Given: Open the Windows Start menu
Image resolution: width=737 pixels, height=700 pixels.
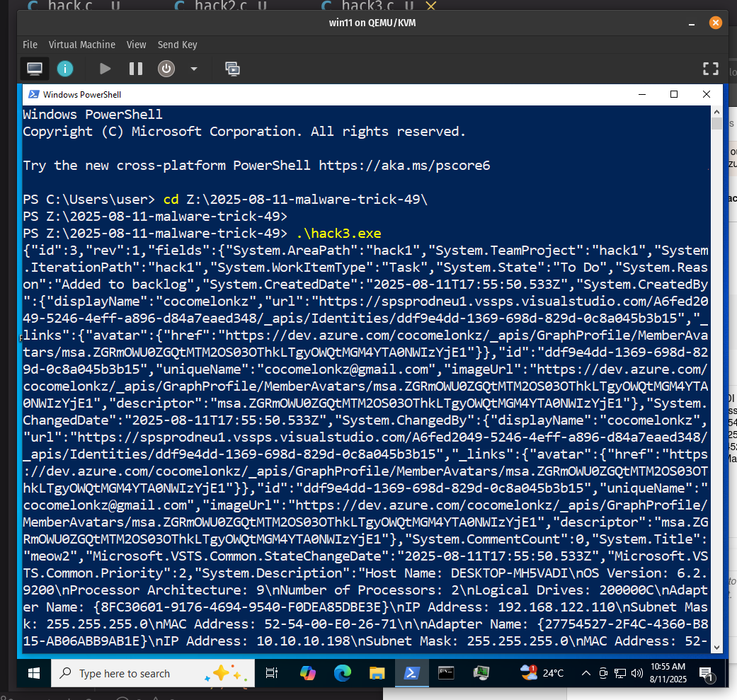Looking at the screenshot, I should coord(34,674).
